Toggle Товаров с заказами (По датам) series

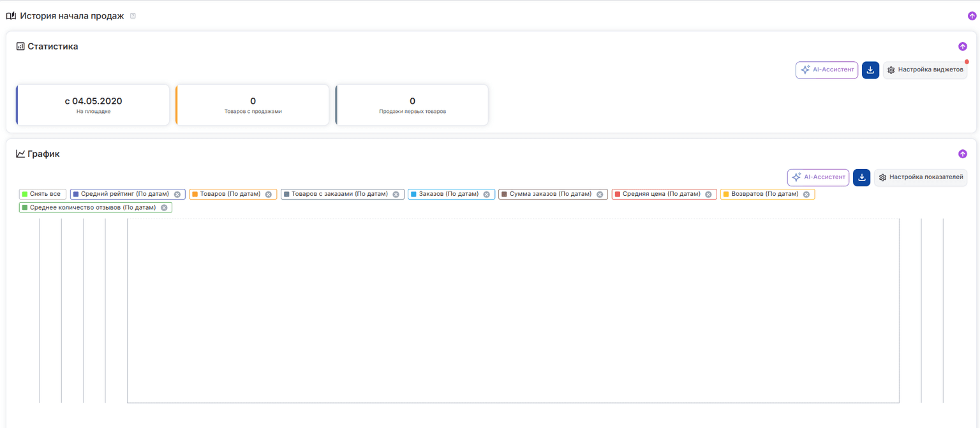pyautogui.click(x=339, y=194)
